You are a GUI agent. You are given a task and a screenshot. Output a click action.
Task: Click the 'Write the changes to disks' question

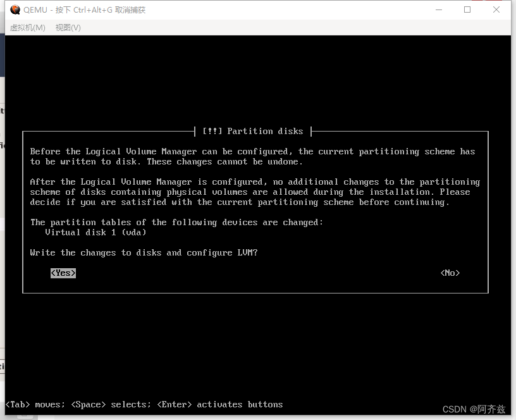click(143, 252)
